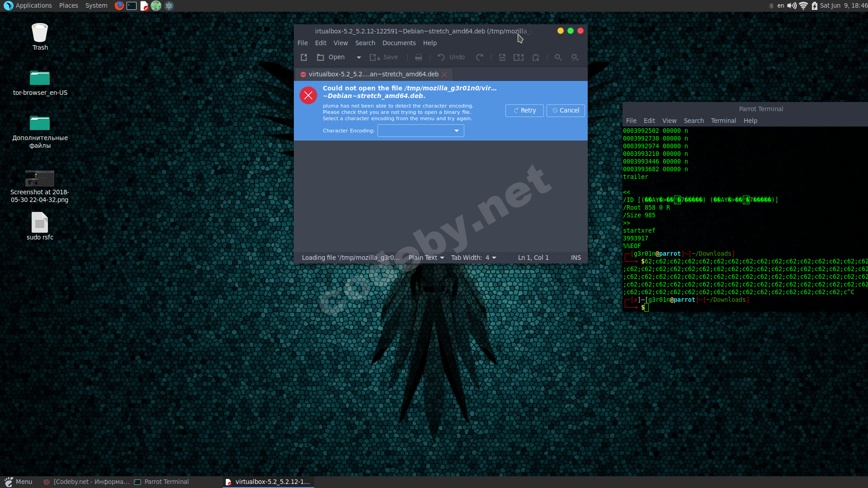Image resolution: width=868 pixels, height=488 pixels.
Task: Click the New document toolbar icon
Action: 304,57
